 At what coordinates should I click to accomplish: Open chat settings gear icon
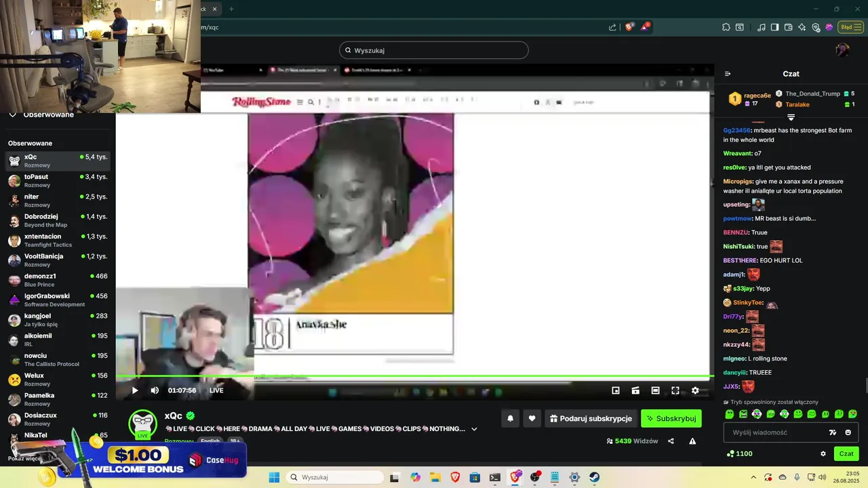[823, 454]
